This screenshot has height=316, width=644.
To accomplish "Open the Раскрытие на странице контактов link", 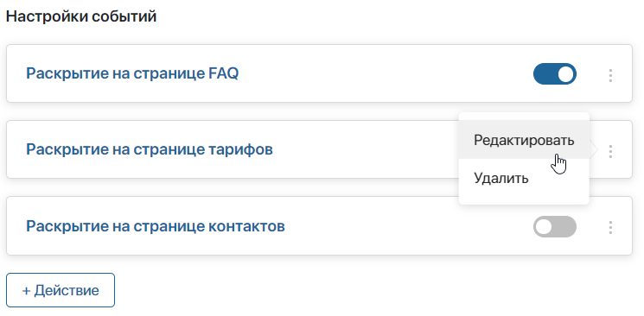I will [156, 225].
